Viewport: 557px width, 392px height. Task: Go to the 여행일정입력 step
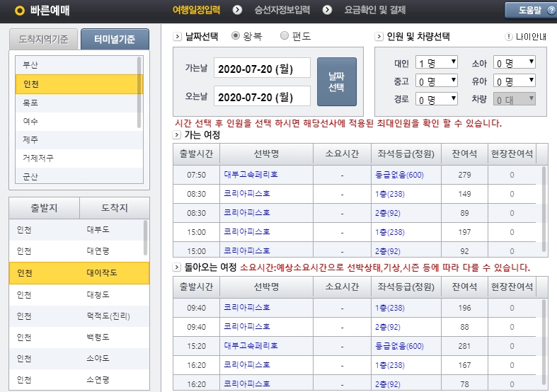(197, 10)
